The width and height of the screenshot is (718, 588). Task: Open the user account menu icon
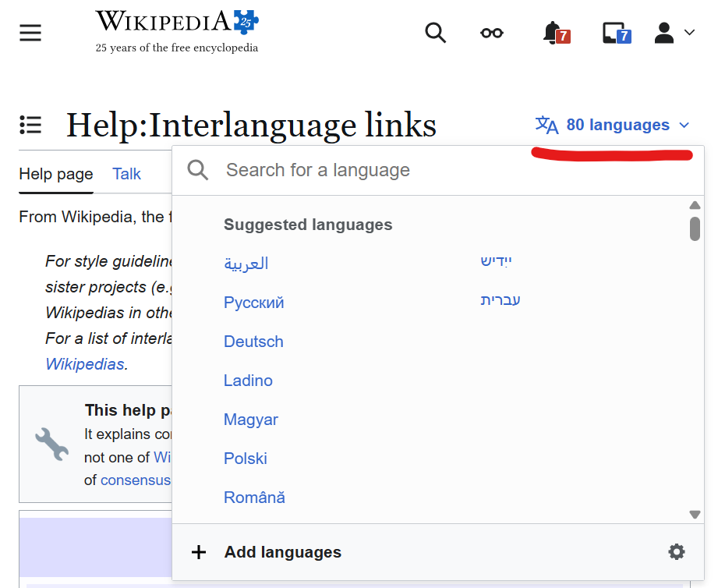664,33
